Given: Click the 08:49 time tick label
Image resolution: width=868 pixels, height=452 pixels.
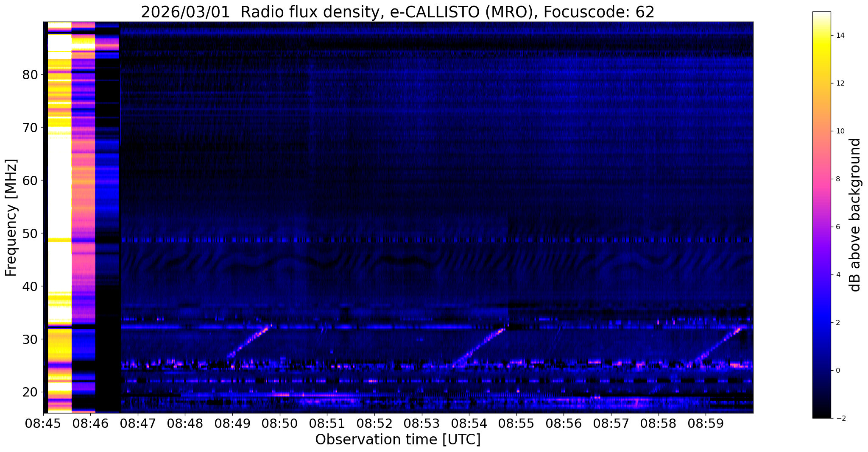Looking at the screenshot, I should coord(232,423).
